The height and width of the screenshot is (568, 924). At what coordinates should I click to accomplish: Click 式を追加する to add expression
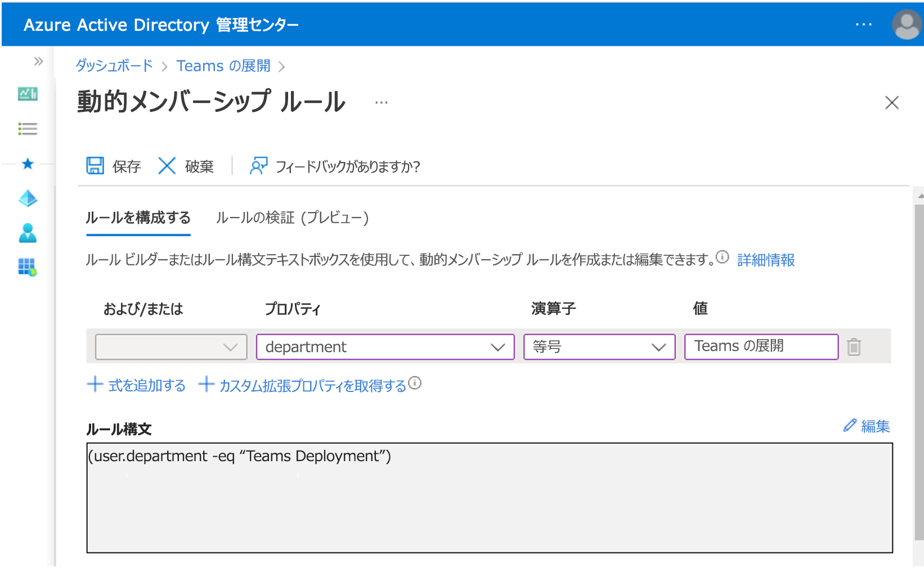pyautogui.click(x=136, y=385)
